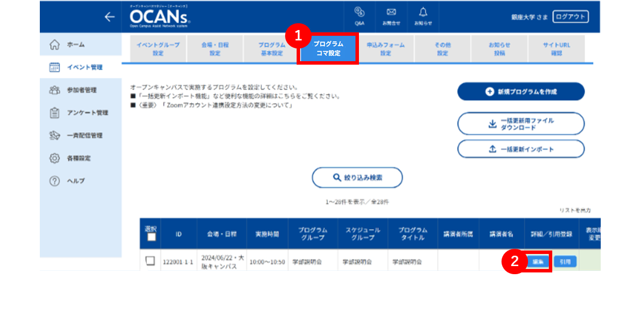Switch to プログラムコマ設定 tab
644x314 pixels.
click(x=328, y=49)
